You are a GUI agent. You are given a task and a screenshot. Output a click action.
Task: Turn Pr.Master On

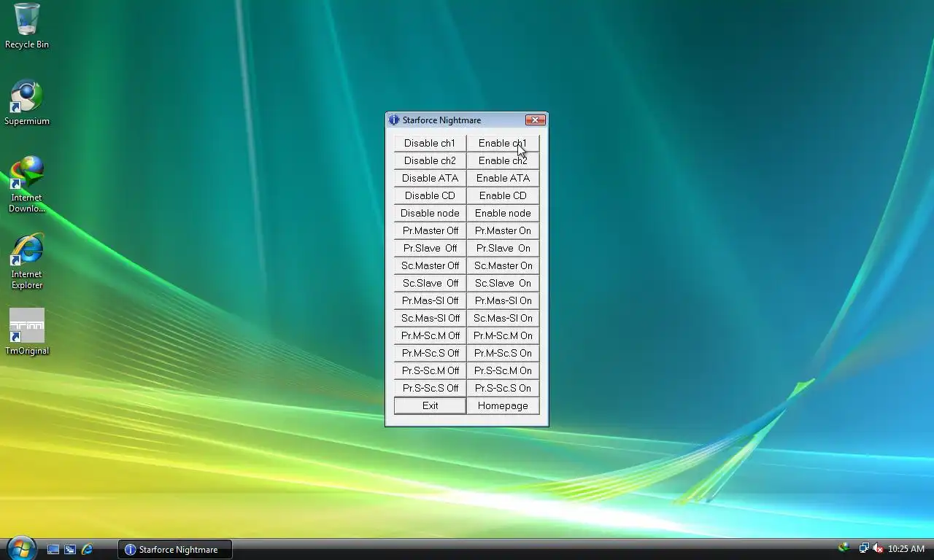pos(503,230)
